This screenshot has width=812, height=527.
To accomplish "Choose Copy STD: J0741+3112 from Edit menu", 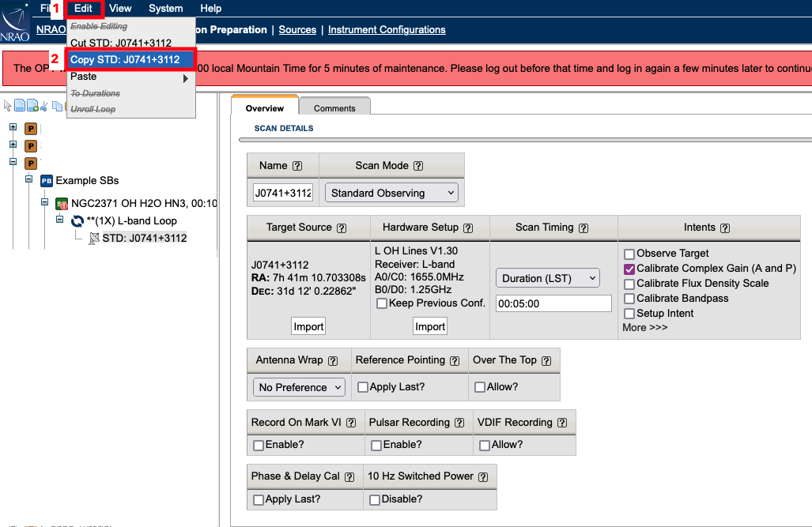I will [125, 60].
